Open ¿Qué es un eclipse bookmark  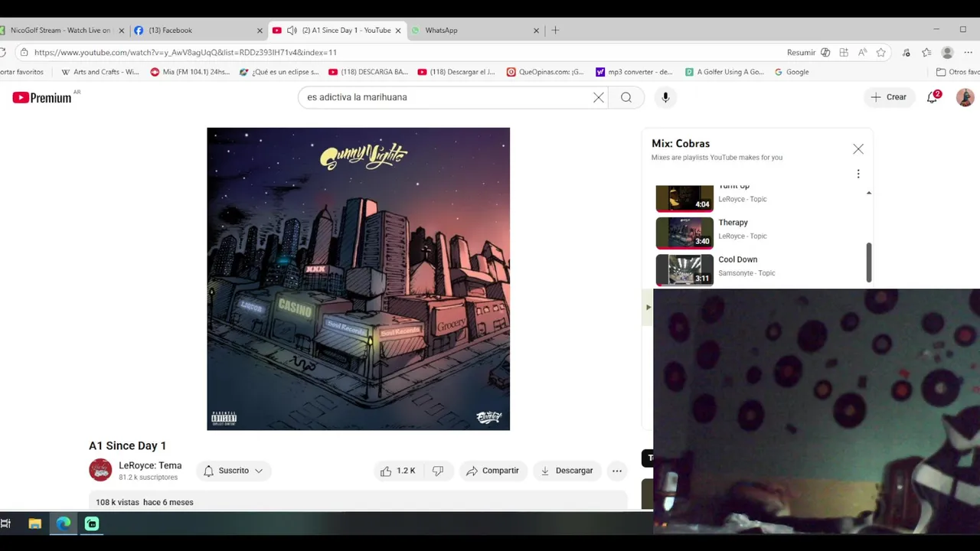[x=279, y=72]
